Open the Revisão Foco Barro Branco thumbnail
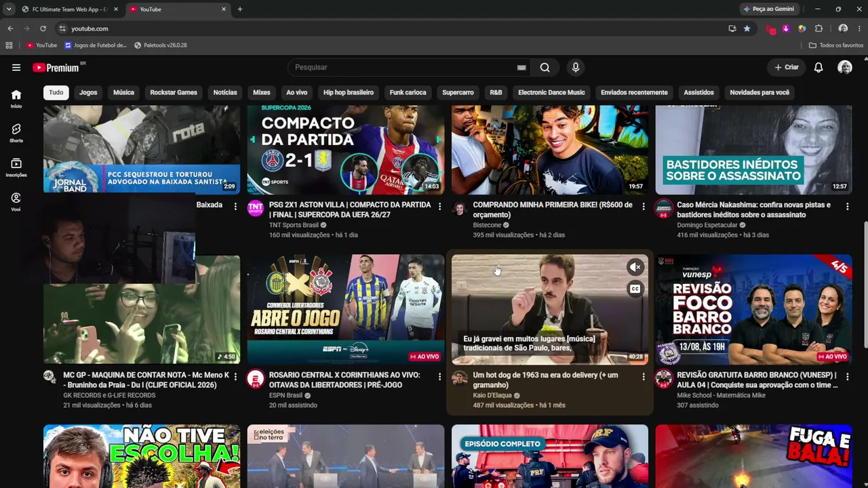The width and height of the screenshot is (868, 488). coord(753,310)
